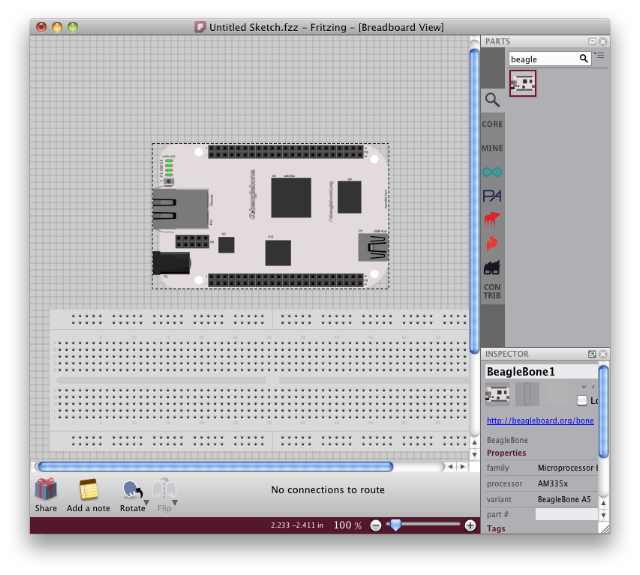Click the Add a note button
Image resolution: width=640 pixels, height=575 pixels.
89,495
